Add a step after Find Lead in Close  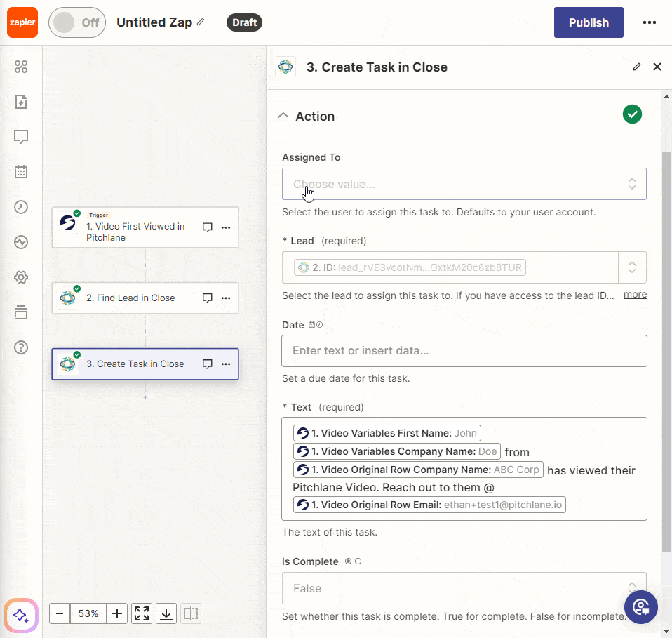145,331
